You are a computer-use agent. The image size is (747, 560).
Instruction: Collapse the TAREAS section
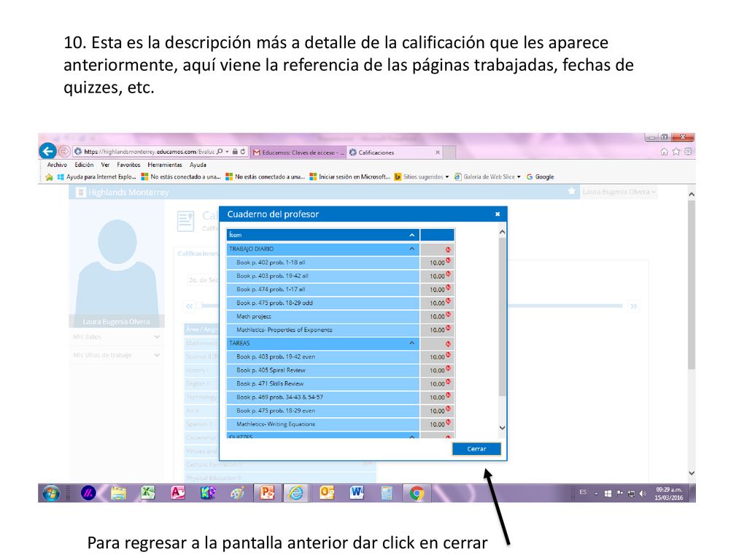pos(412,343)
